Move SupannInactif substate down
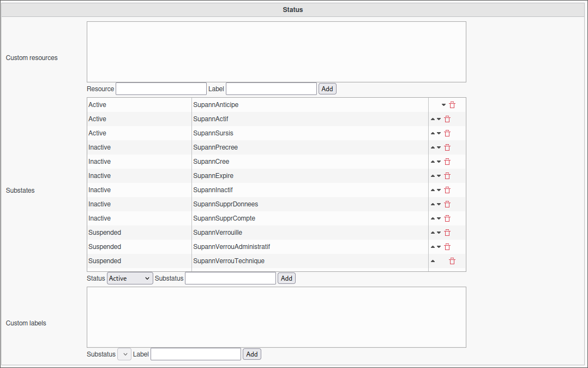 pyautogui.click(x=439, y=190)
